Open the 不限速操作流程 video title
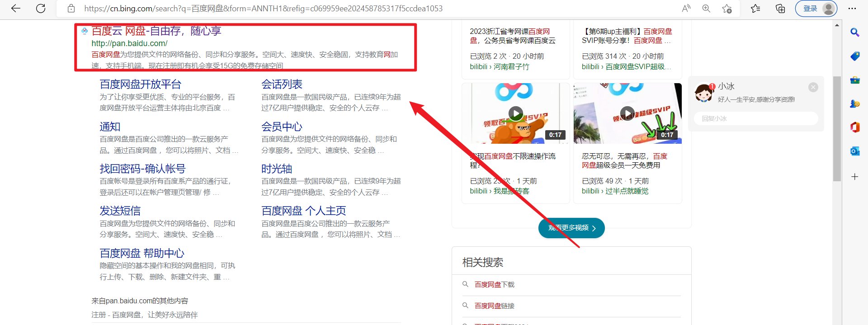 pyautogui.click(x=513, y=160)
